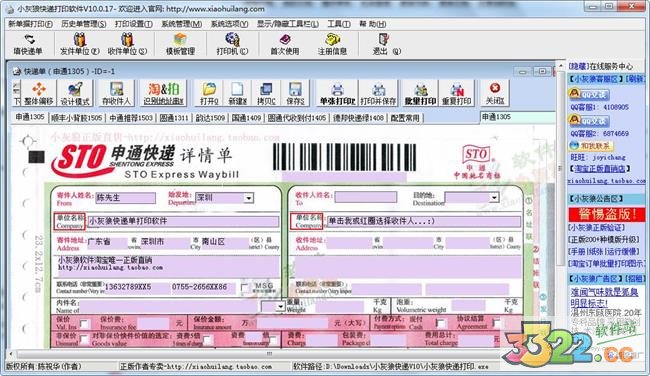Close waybill with red 关闭 icon

click(x=495, y=93)
